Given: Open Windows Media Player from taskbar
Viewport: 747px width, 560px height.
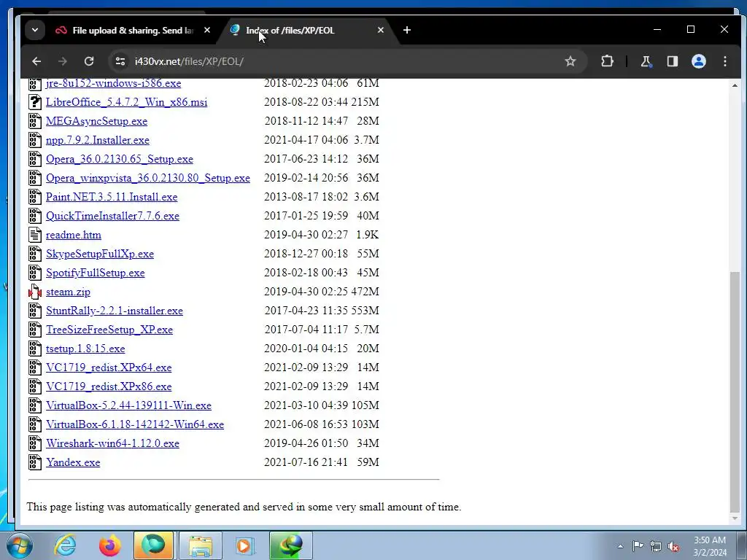Looking at the screenshot, I should (x=245, y=545).
